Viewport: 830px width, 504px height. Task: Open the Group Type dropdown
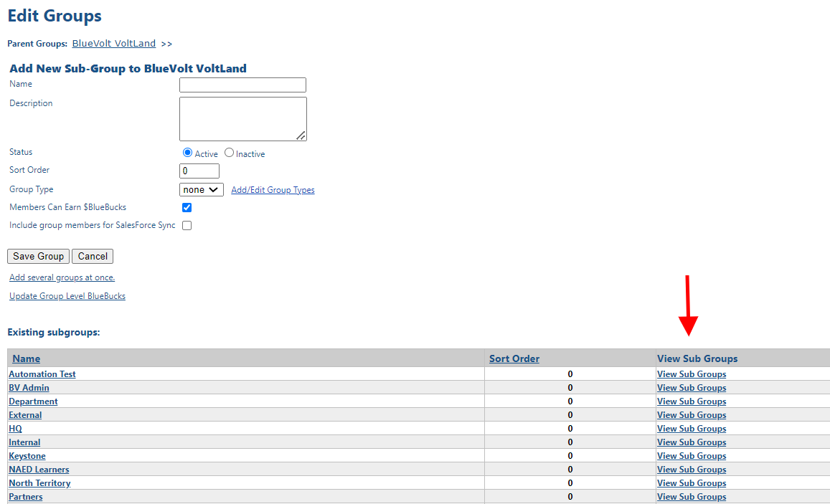tap(201, 189)
